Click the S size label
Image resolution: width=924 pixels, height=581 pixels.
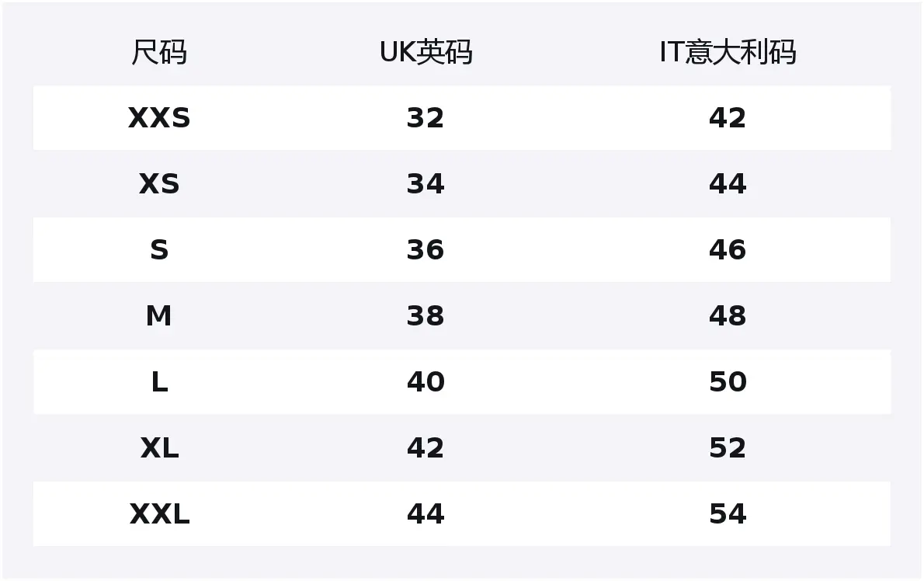tap(159, 250)
